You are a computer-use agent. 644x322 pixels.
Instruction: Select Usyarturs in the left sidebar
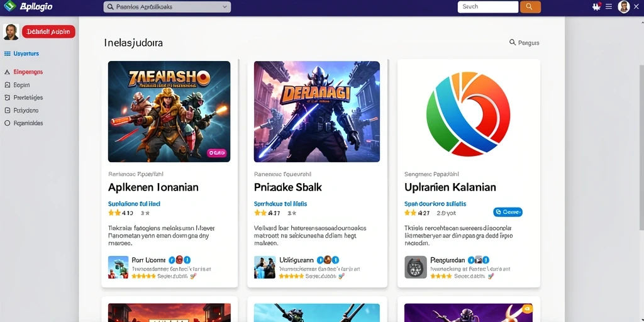[x=22, y=53]
